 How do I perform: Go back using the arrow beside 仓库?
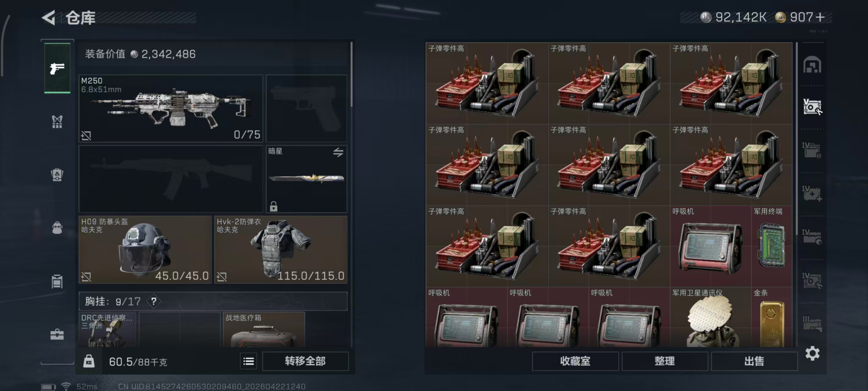pyautogui.click(x=49, y=17)
